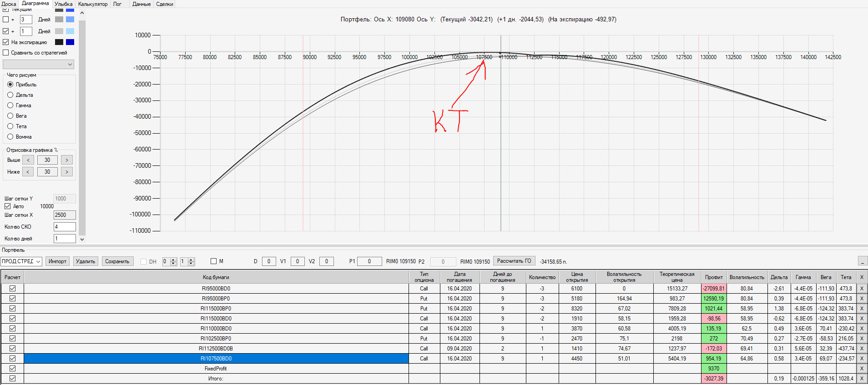This screenshot has height=385, width=868.
Task: Click the right arrow next to Ниже
Action: click(x=67, y=172)
